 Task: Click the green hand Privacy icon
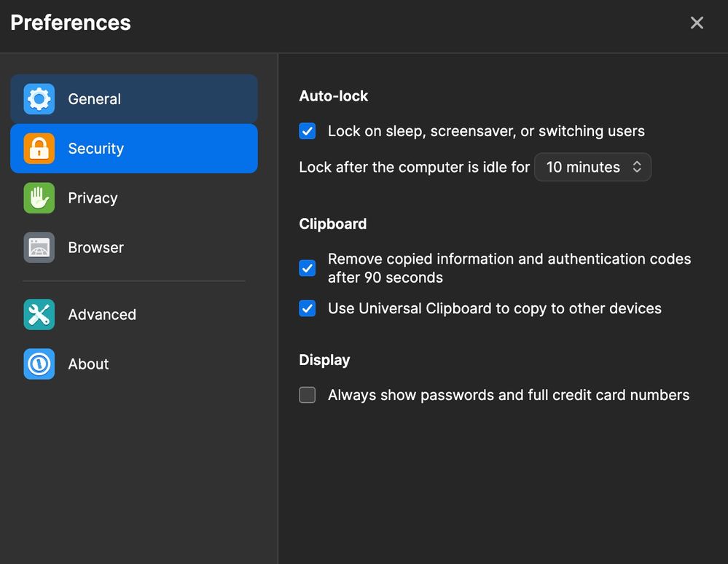pyautogui.click(x=39, y=198)
